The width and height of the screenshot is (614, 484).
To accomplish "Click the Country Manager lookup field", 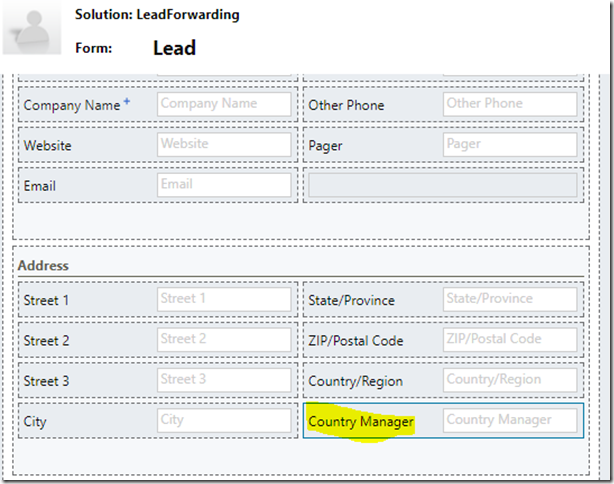I will [x=510, y=420].
